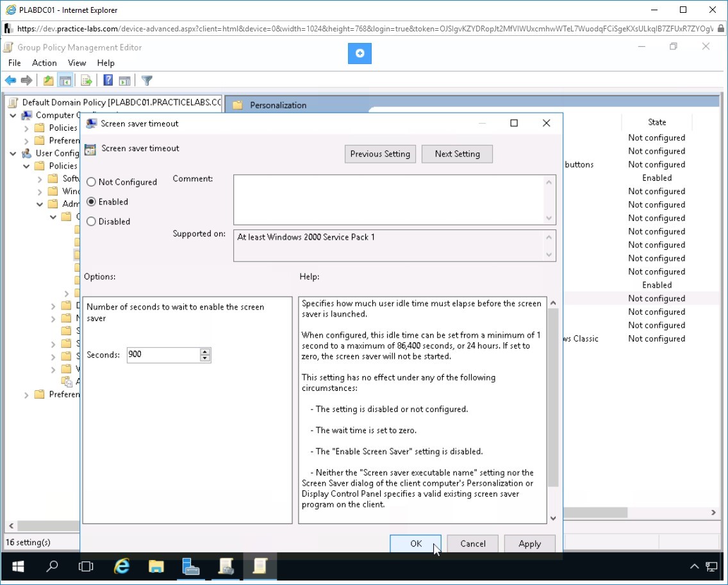Click the first 'Enabled' state cell in list

click(x=657, y=178)
